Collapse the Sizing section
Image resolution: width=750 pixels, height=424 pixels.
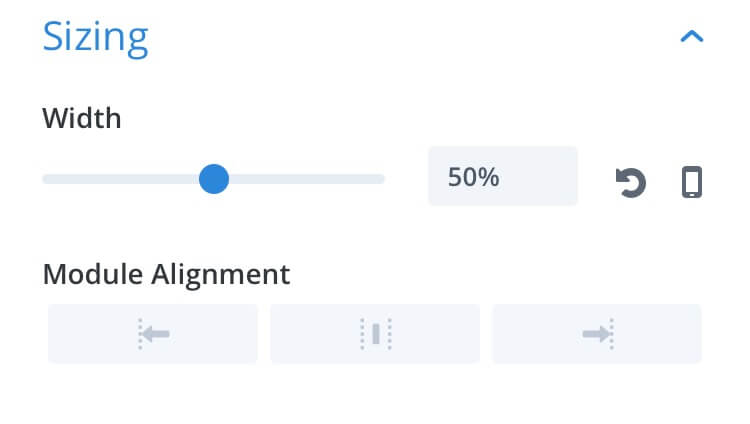pyautogui.click(x=692, y=36)
